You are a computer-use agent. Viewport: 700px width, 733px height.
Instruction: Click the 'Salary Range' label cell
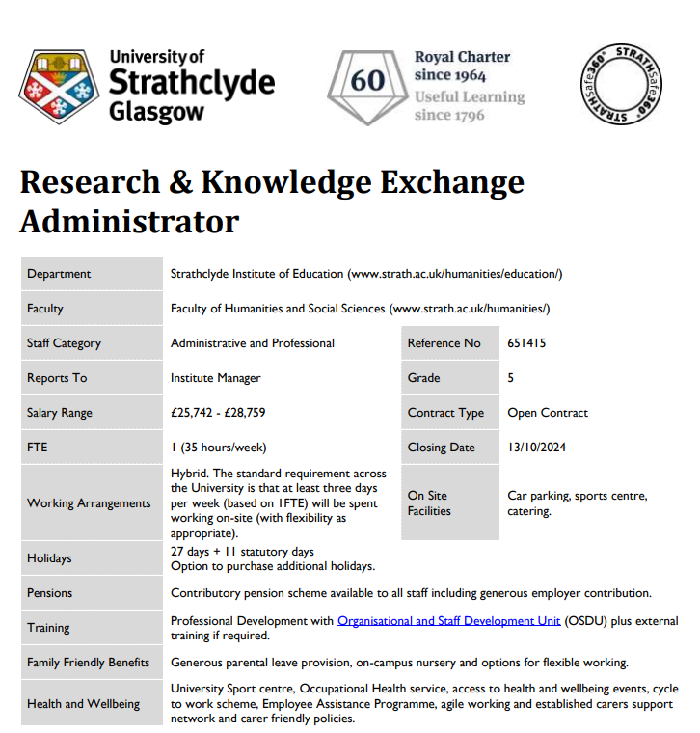pos(92,413)
